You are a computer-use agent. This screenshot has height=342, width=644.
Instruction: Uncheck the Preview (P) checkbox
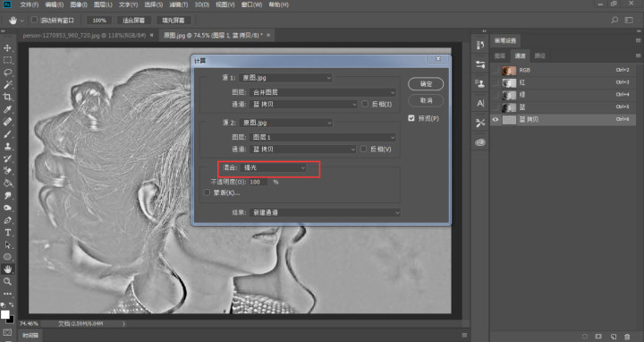[x=411, y=118]
